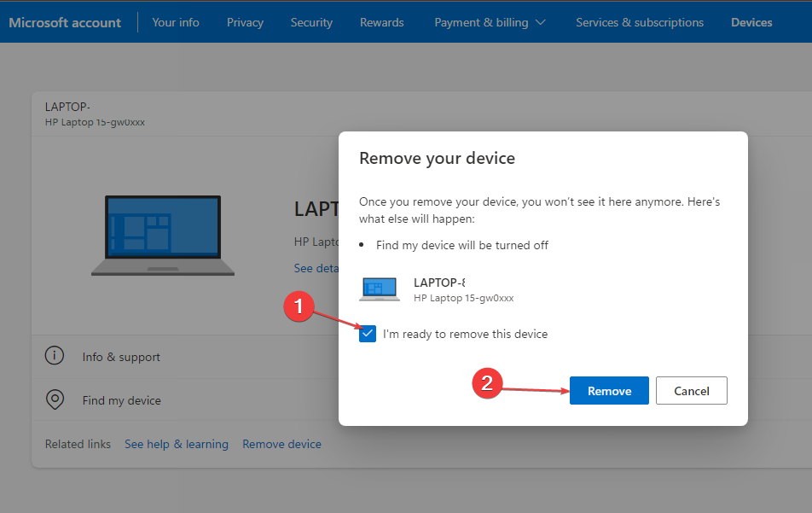The width and height of the screenshot is (812, 513).
Task: Cancel the remove device dialog
Action: (692, 391)
